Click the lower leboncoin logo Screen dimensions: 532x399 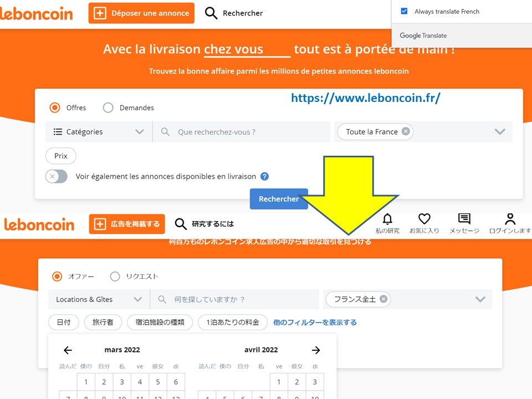click(39, 224)
